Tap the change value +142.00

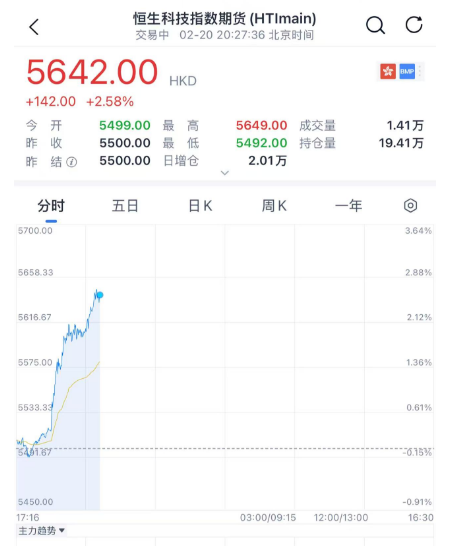51,102
